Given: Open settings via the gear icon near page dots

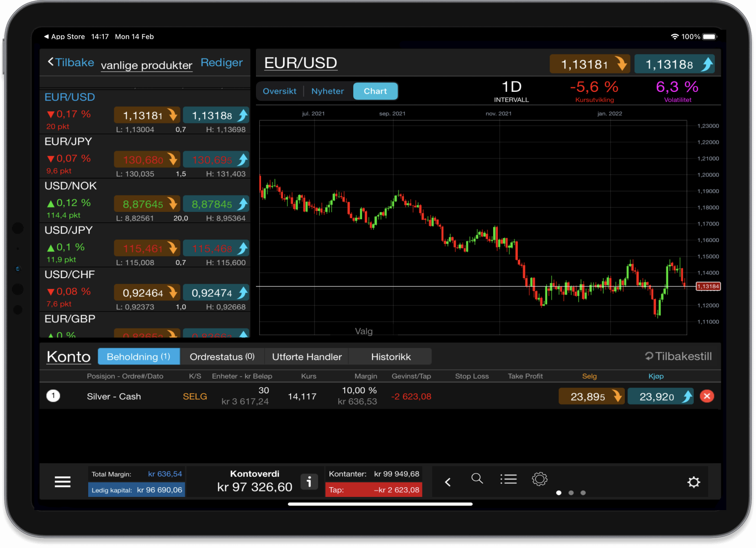Looking at the screenshot, I should coord(539,479).
